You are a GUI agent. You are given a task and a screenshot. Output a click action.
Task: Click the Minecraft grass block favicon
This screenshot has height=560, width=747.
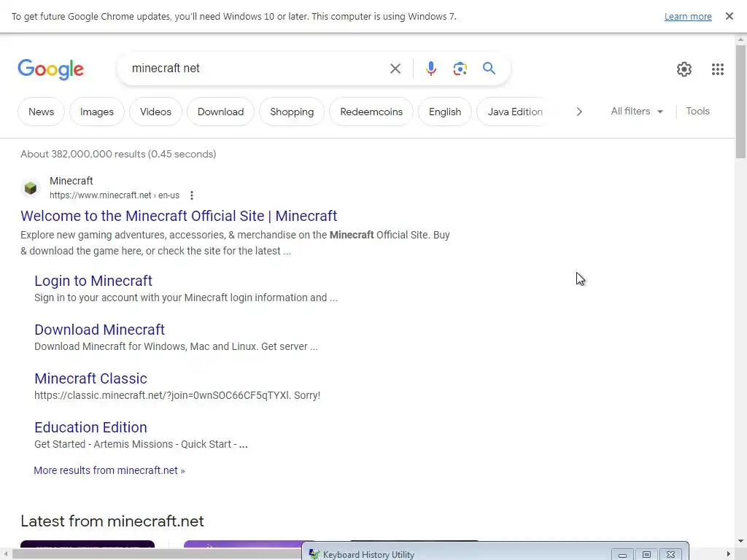pos(31,188)
